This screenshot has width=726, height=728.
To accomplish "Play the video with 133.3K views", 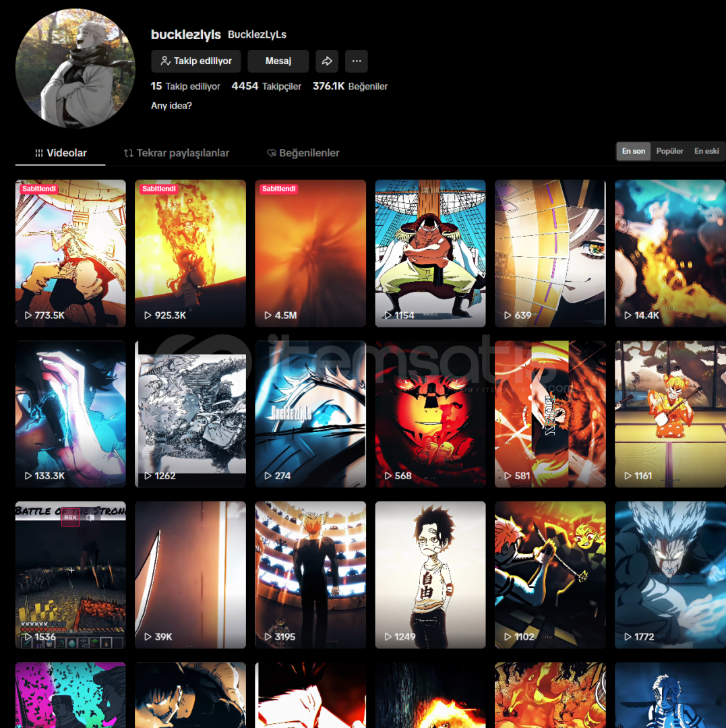I will (70, 413).
